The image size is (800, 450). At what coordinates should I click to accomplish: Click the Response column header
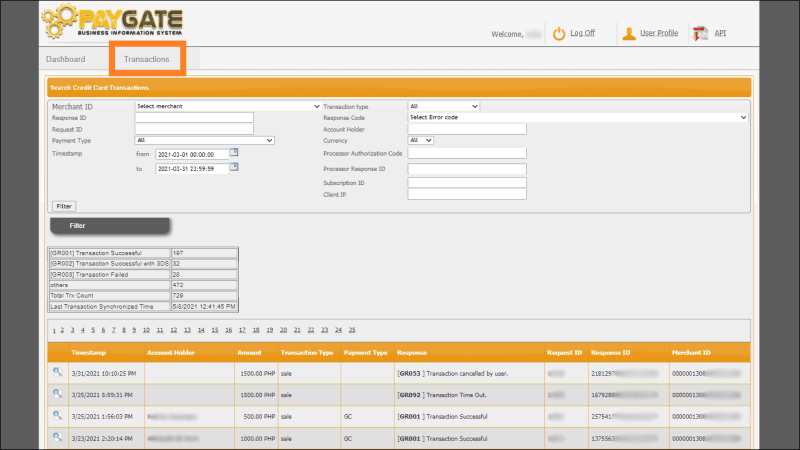click(x=412, y=353)
